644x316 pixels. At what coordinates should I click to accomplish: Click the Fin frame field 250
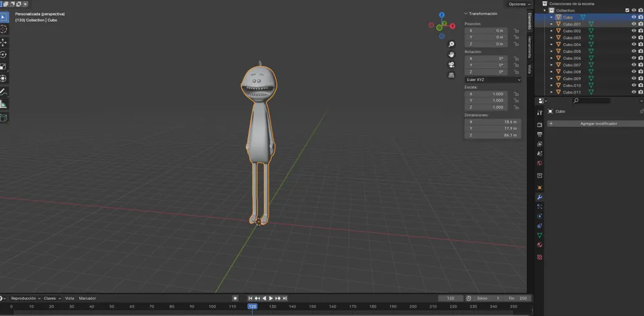pos(518,299)
